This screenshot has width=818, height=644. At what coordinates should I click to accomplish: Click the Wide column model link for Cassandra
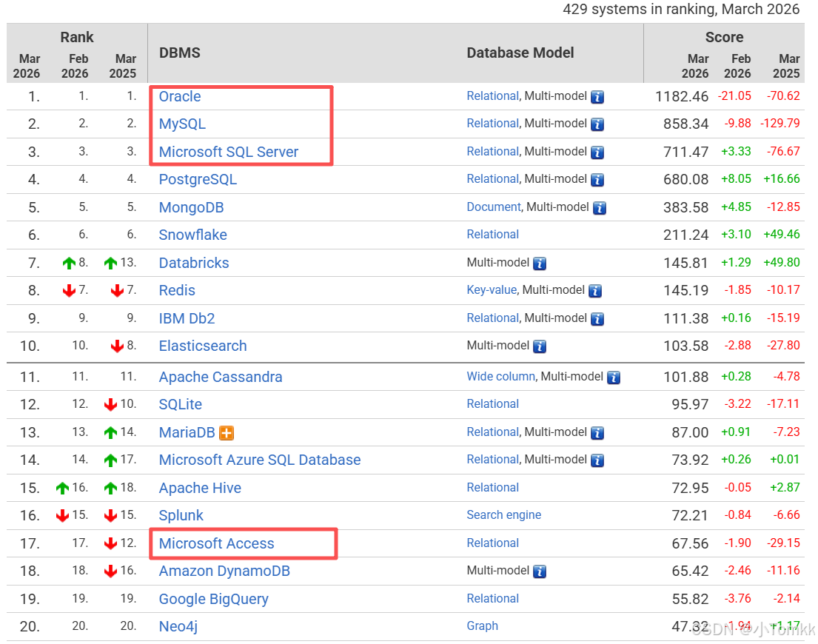click(x=501, y=377)
